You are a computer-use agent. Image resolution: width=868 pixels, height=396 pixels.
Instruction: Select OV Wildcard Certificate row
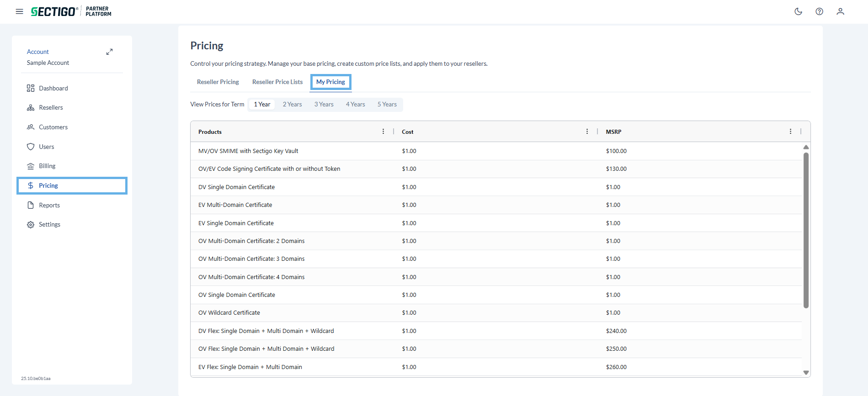point(496,313)
